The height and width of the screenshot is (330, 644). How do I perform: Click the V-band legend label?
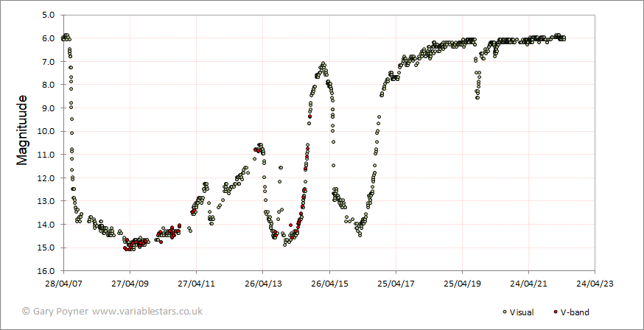[575, 312]
